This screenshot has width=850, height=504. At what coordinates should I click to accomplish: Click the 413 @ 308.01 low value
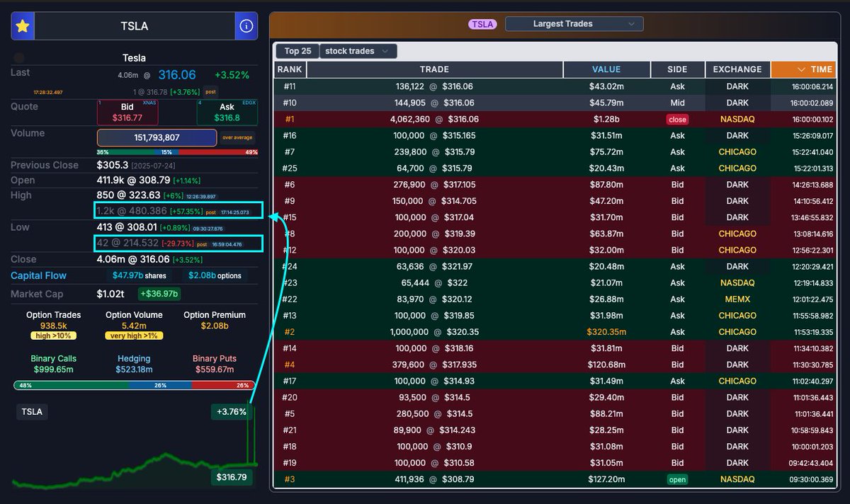tap(128, 227)
